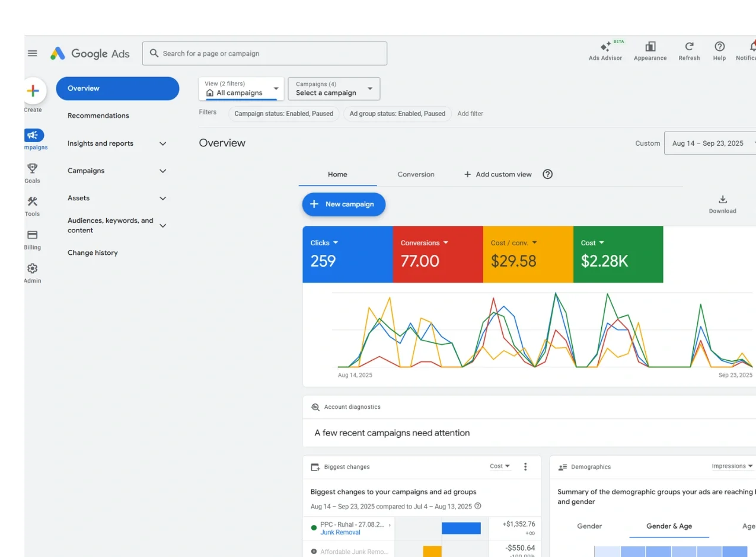
Task: Click the New campaign button
Action: [343, 204]
